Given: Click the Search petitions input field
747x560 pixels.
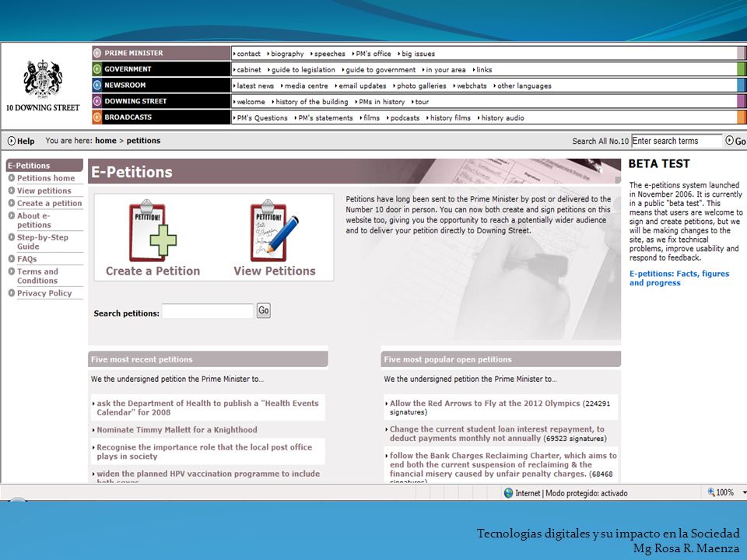Looking at the screenshot, I should 208,311.
